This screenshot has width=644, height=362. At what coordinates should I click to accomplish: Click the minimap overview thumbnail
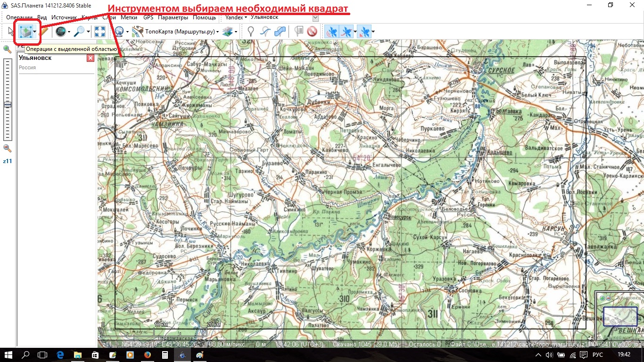pyautogui.click(x=619, y=316)
